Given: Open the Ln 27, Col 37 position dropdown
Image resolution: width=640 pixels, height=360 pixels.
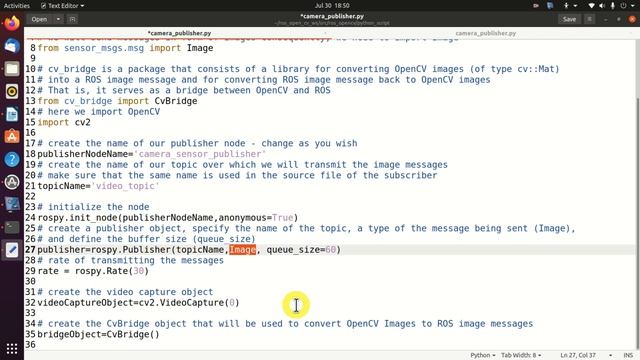Looking at the screenshot, I should (x=586, y=355).
